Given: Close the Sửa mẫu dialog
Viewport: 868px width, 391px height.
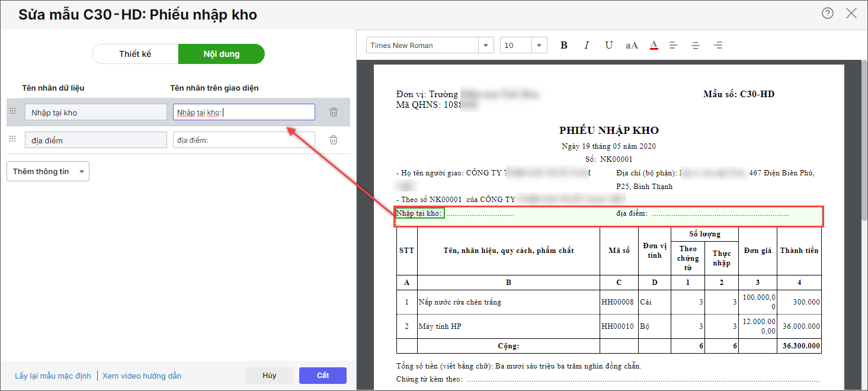Looking at the screenshot, I should click(x=851, y=14).
